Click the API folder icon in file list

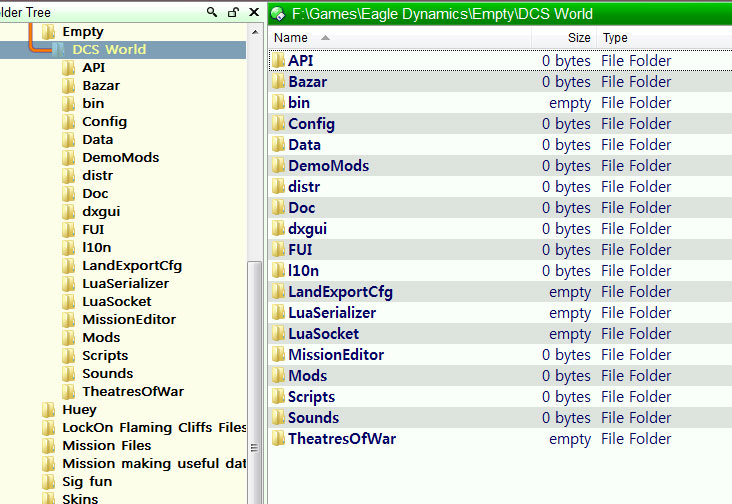pos(278,61)
